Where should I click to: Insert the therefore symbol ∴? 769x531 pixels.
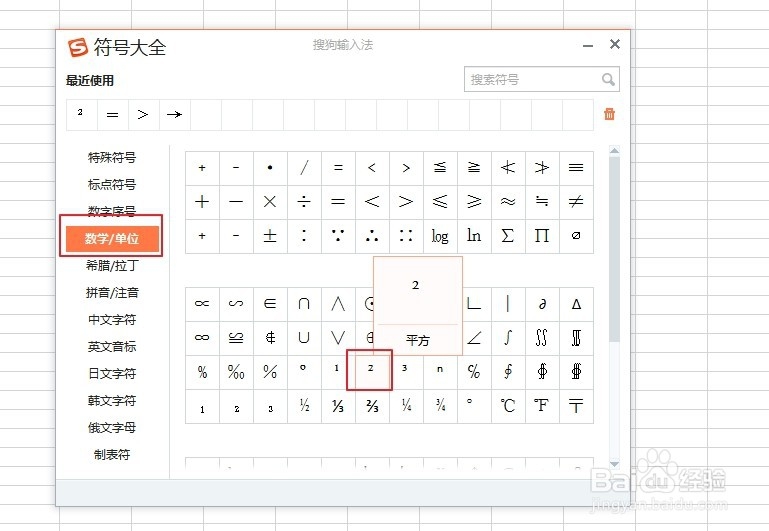(x=372, y=236)
